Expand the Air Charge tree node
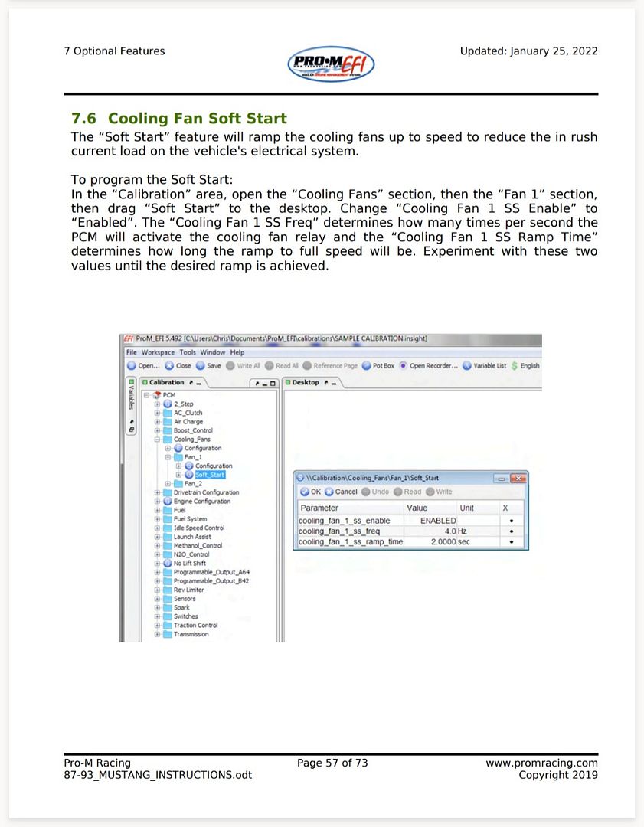The height and width of the screenshot is (827, 644). tap(157, 422)
